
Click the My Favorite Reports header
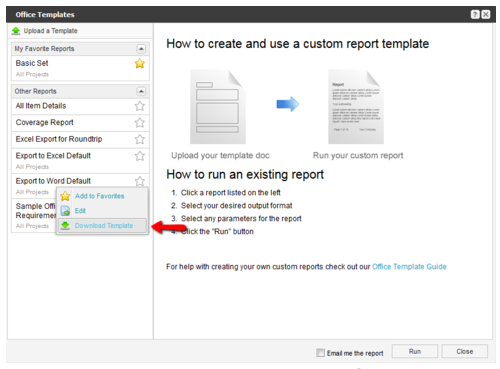point(80,49)
